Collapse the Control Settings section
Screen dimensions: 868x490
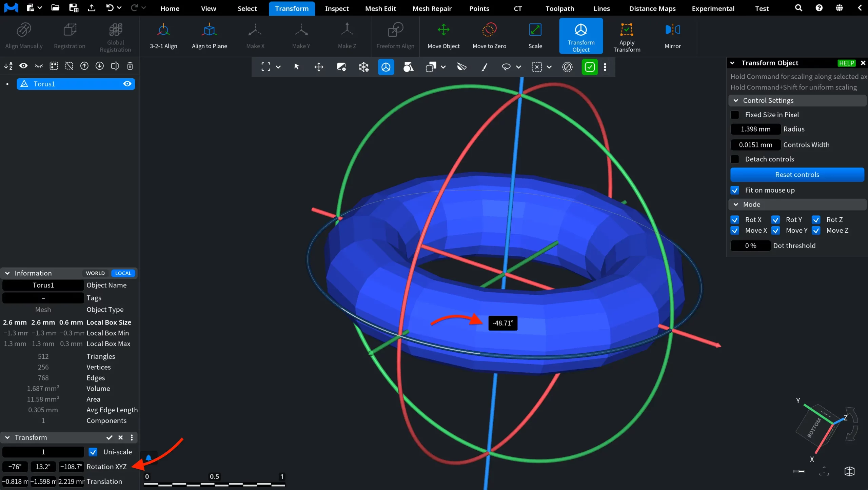click(736, 100)
